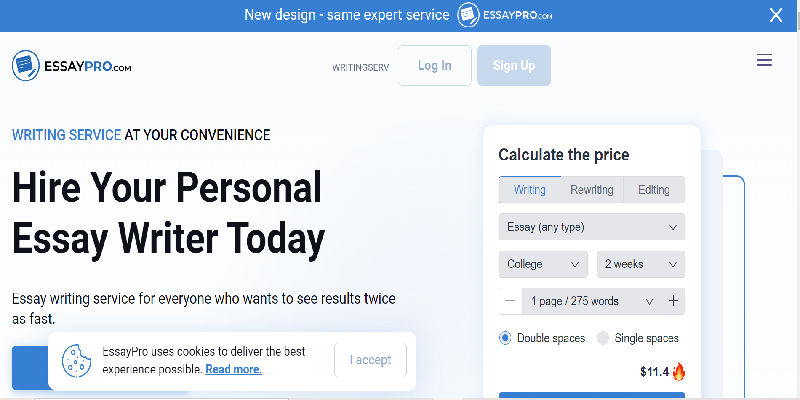Switch to the Rewriting tab
800x400 pixels.
tap(592, 190)
